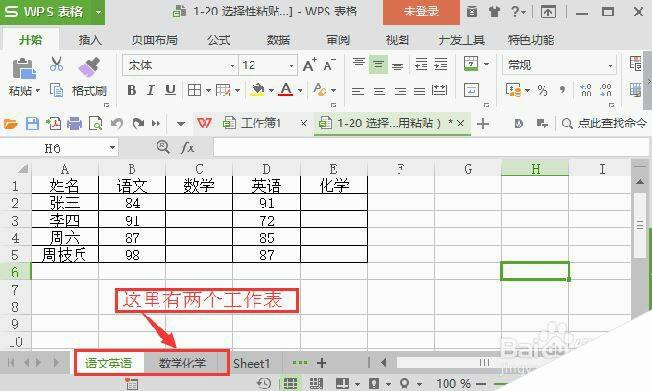Click the decrease decimal icon

pos(606,90)
